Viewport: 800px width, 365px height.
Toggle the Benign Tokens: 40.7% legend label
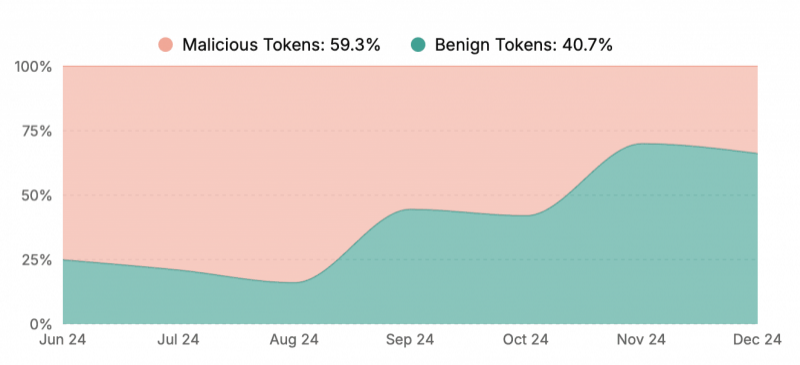pos(523,45)
